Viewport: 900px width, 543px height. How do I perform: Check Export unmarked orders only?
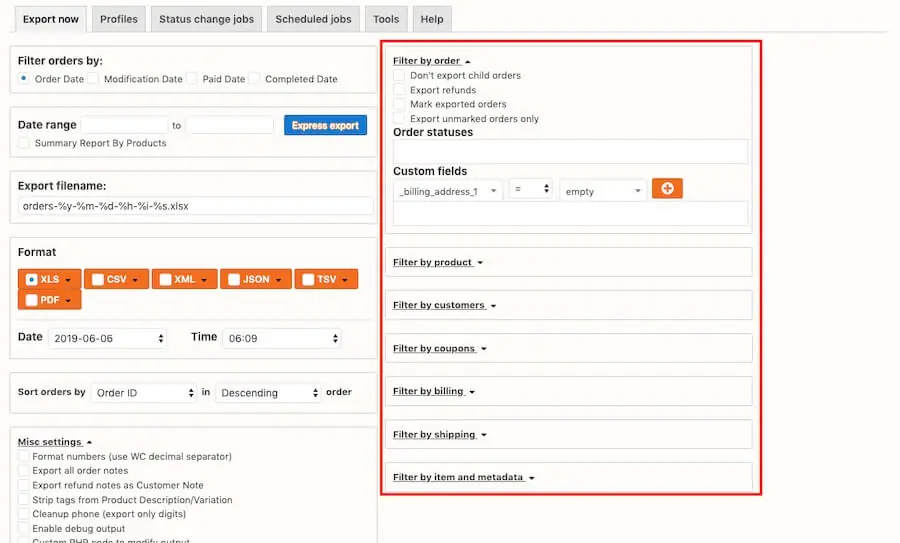[x=399, y=118]
